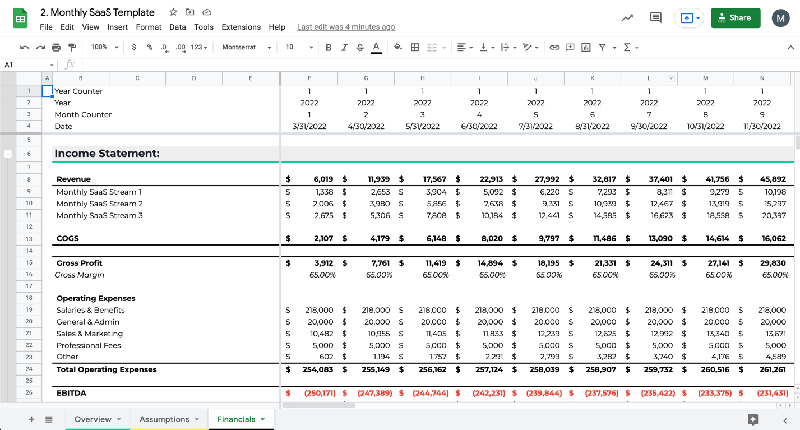
Task: Open the all sheets list
Action: pos(49,419)
